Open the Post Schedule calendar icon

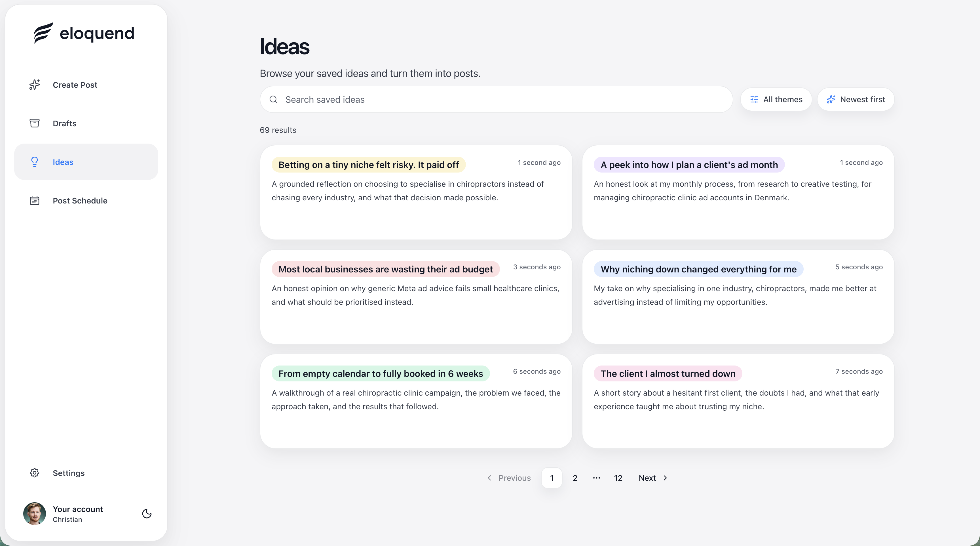click(35, 200)
